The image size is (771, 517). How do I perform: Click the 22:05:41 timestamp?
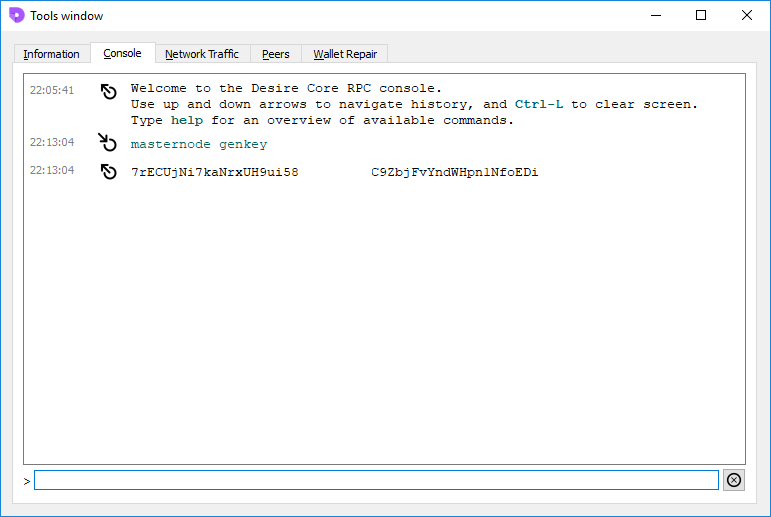click(52, 90)
